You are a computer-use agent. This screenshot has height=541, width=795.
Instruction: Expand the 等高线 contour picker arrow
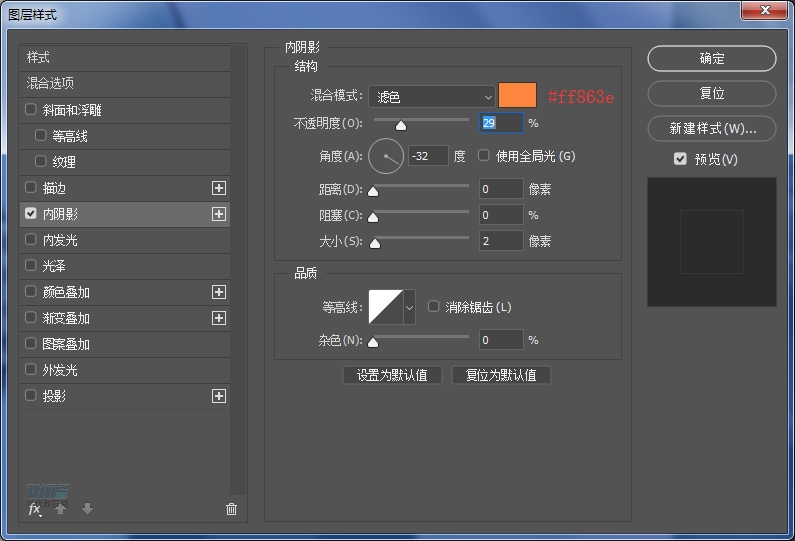point(409,307)
